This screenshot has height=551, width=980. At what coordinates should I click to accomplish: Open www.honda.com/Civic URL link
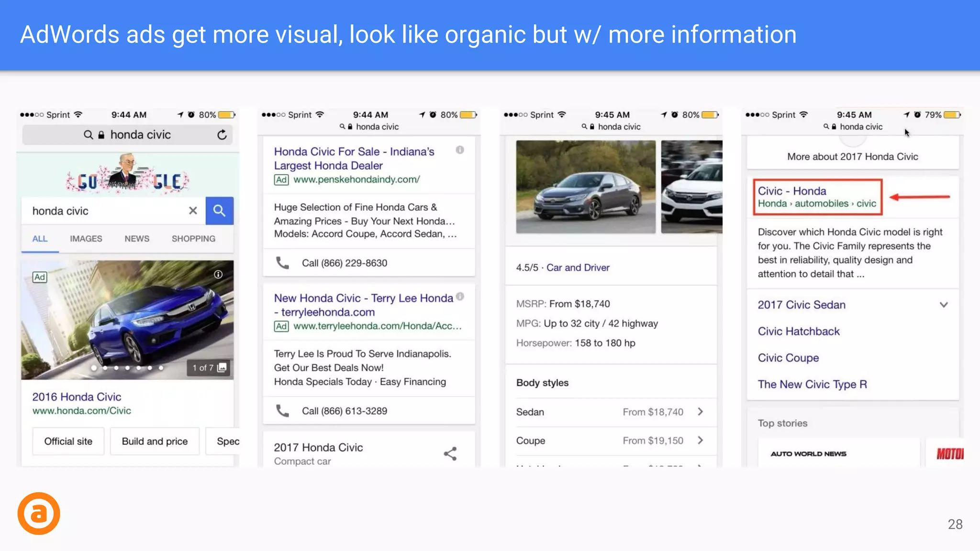click(81, 410)
